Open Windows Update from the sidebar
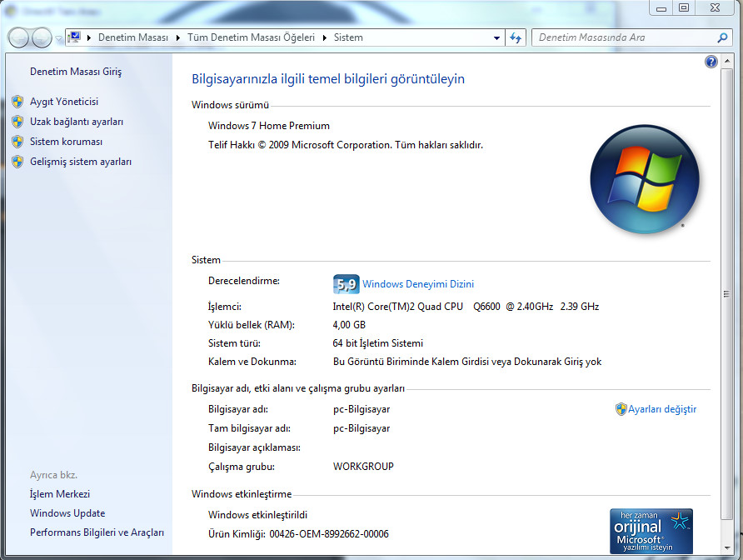Viewport: 743px width, 560px height. 67,513
